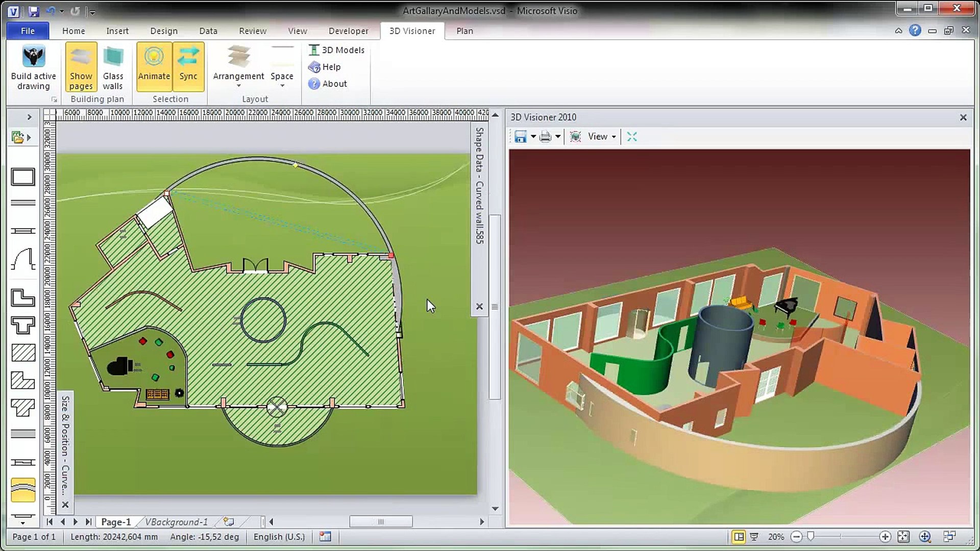This screenshot has height=551, width=980.
Task: Click the save icon in 3D Visioner panel
Action: pos(520,136)
